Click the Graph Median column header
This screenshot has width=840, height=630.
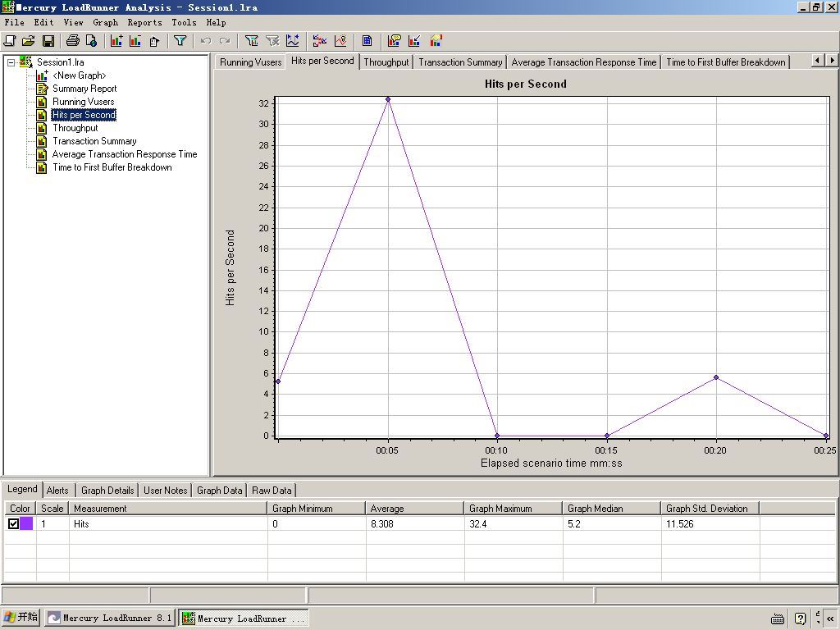click(612, 509)
